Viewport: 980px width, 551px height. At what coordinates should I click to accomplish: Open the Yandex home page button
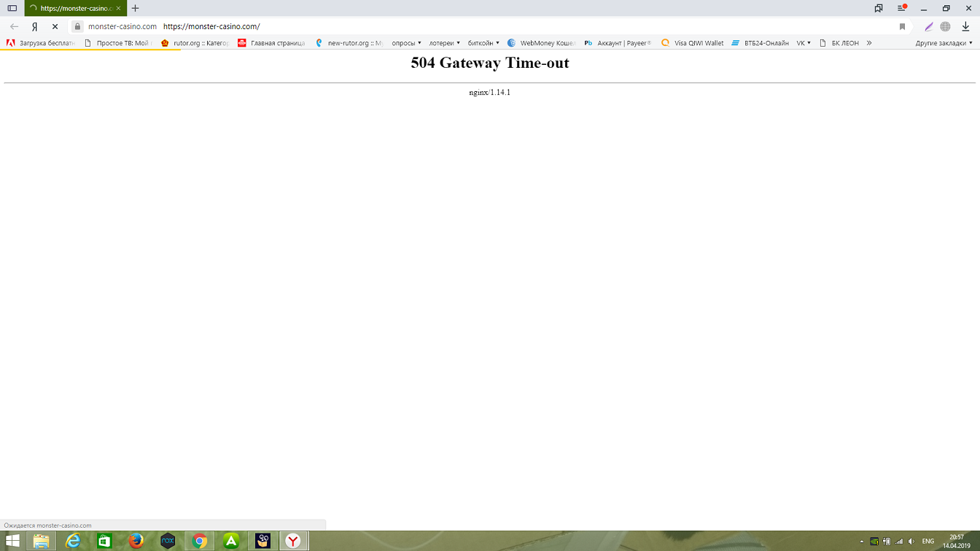(x=34, y=26)
